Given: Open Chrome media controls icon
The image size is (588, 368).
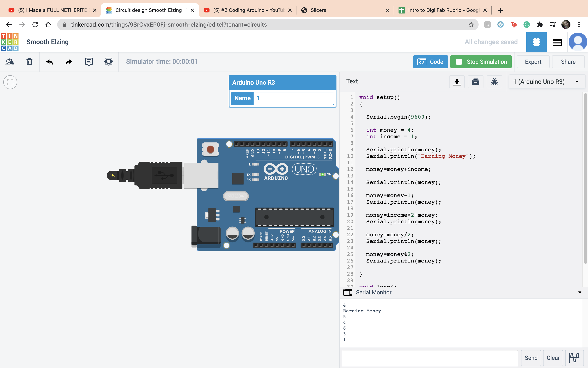Looking at the screenshot, I should [553, 25].
